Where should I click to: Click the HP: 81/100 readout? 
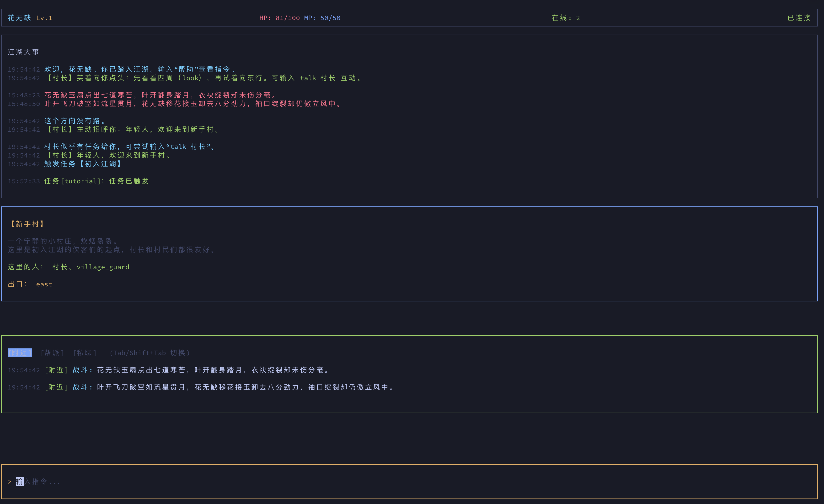tap(280, 18)
